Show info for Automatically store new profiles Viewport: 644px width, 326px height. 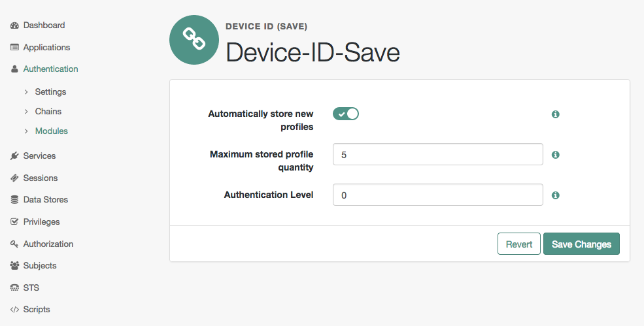[555, 114]
